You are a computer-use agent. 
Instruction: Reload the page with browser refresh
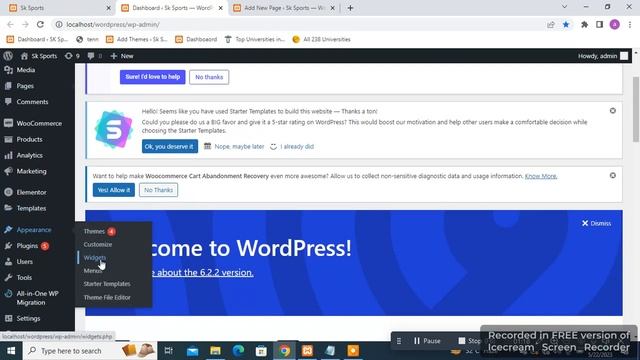(40, 24)
